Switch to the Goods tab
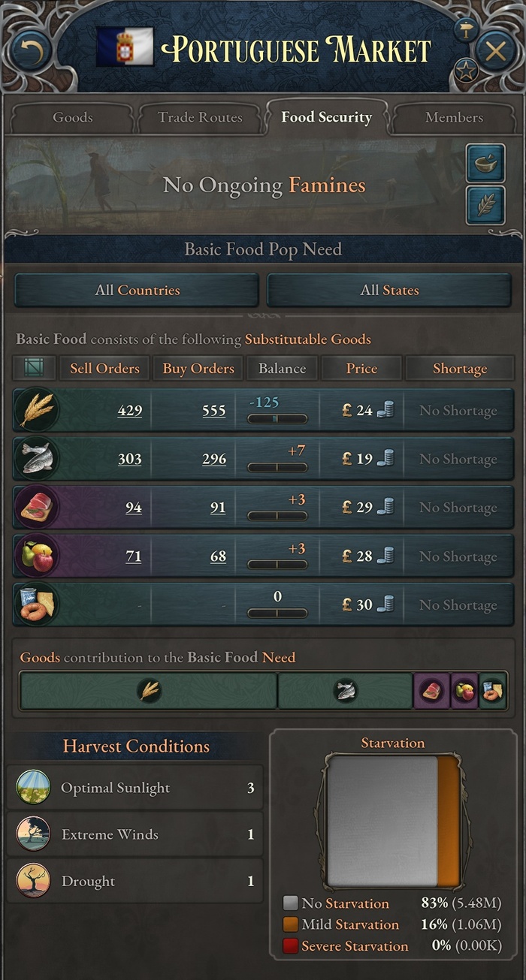Screen dimensions: 526x980 coord(73,117)
